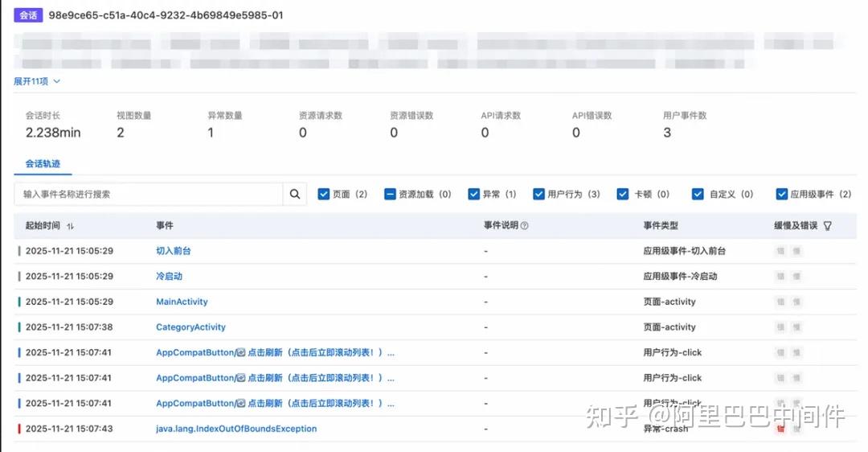The width and height of the screenshot is (868, 452).
Task: Click the 应用级事件-冷启动 type cell
Action: (680, 276)
